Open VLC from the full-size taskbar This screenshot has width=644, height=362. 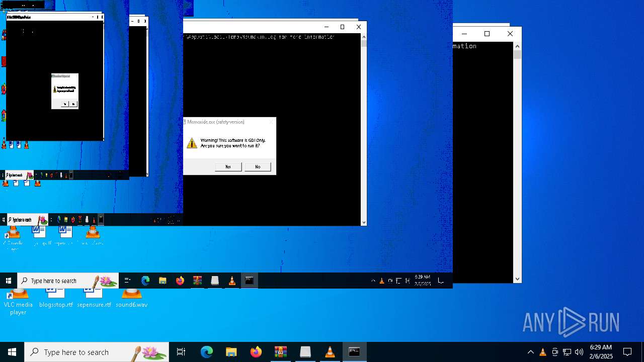(x=330, y=352)
